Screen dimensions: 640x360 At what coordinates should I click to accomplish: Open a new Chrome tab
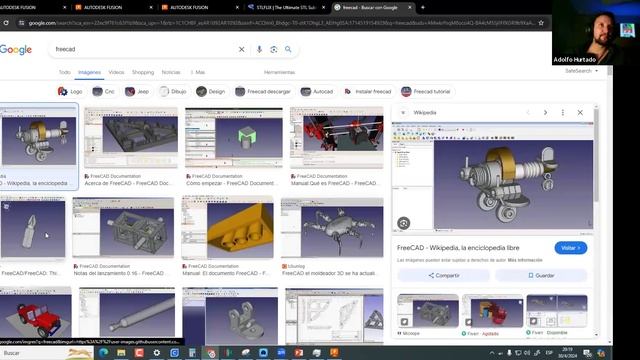click(423, 7)
